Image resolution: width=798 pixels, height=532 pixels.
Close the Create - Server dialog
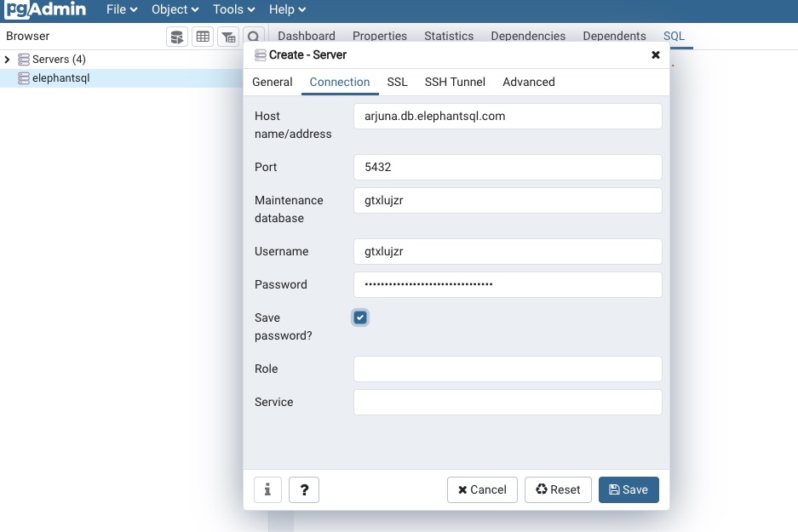coord(655,54)
